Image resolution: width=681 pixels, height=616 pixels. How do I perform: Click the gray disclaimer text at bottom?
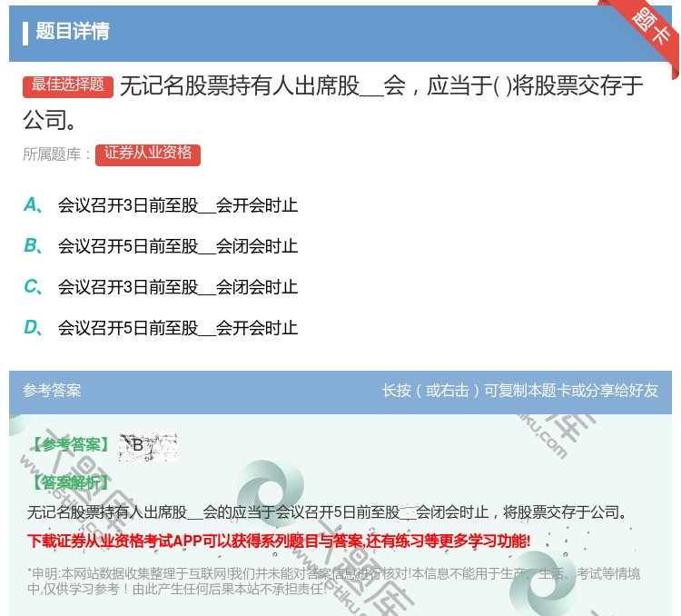coord(333,581)
